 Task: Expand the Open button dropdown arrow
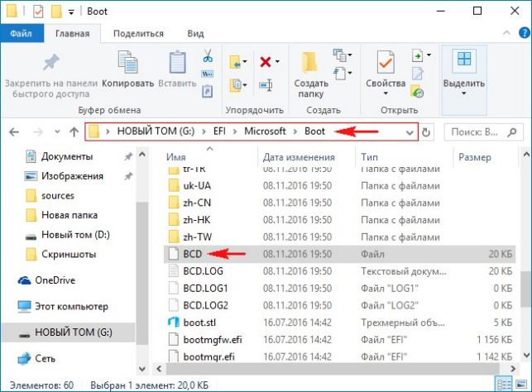[429, 55]
